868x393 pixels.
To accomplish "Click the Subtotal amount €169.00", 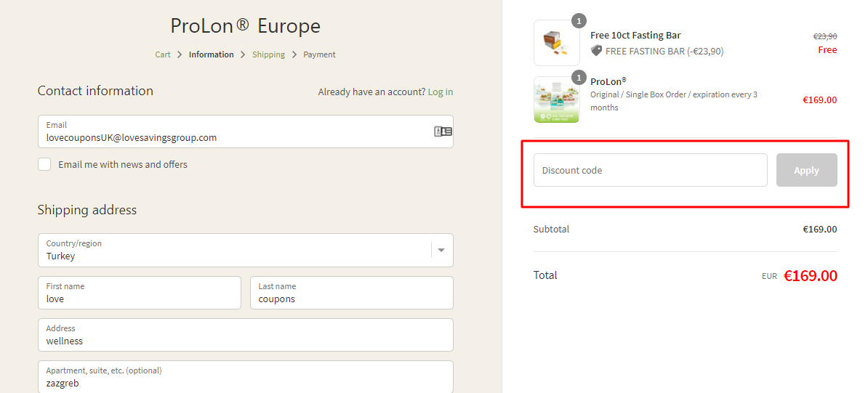I will click(x=820, y=229).
